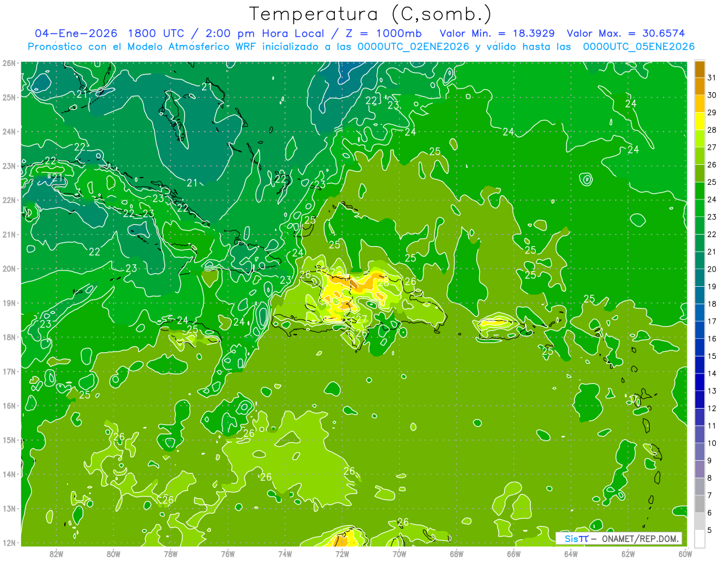This screenshot has width=728, height=562.
Task: Click the 21N latitude axis label
Action: pos(8,234)
